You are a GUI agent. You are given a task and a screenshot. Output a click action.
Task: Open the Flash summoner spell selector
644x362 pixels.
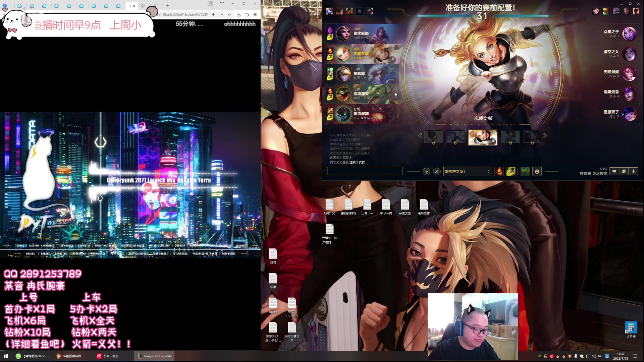(x=511, y=172)
